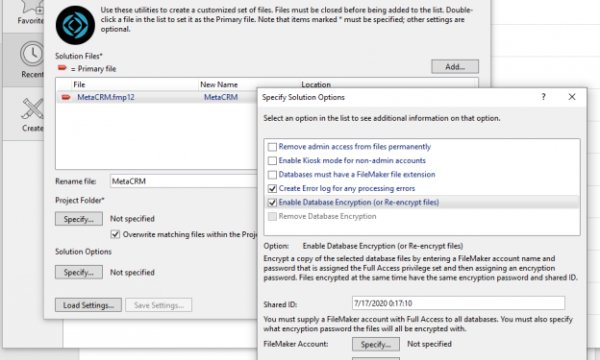Uncheck Enable Database Encryption option
Image resolution: width=600 pixels, height=360 pixels.
point(272,202)
